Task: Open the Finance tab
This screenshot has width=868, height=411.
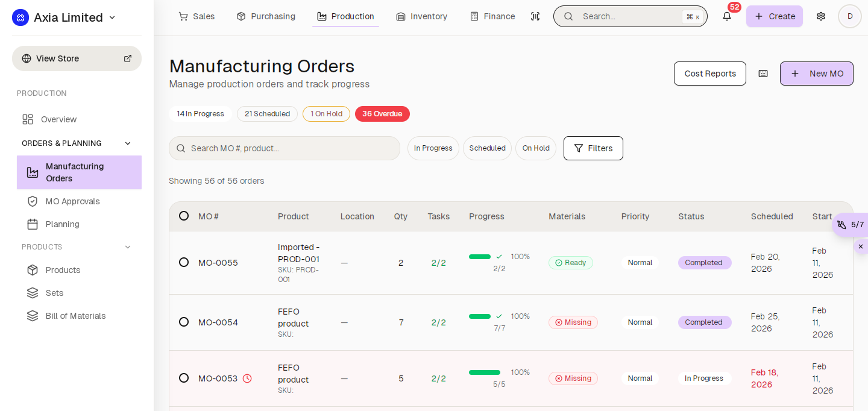Action: pyautogui.click(x=492, y=16)
